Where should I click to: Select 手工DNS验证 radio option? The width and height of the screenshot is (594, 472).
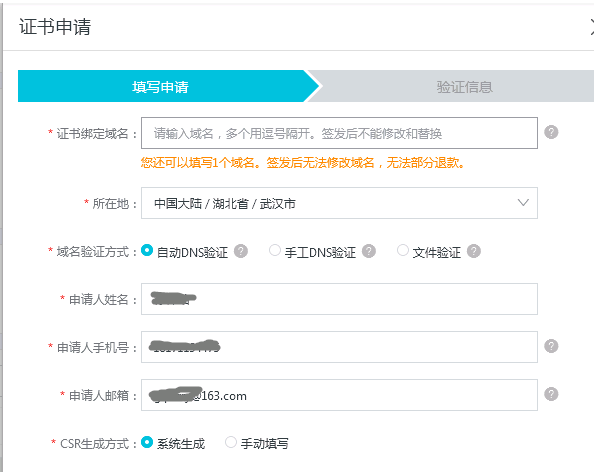click(275, 250)
